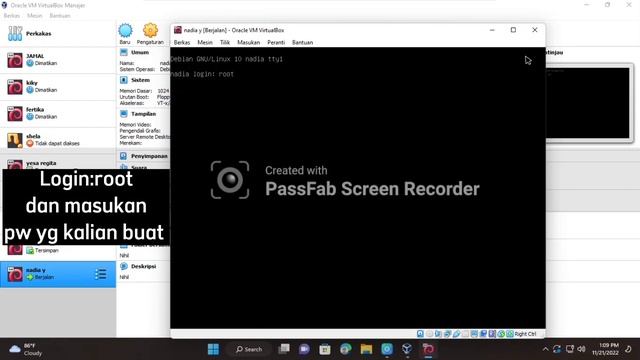Image resolution: width=640 pixels, height=360 pixels.
Task: Click the Umum section header
Action: pos(140,52)
